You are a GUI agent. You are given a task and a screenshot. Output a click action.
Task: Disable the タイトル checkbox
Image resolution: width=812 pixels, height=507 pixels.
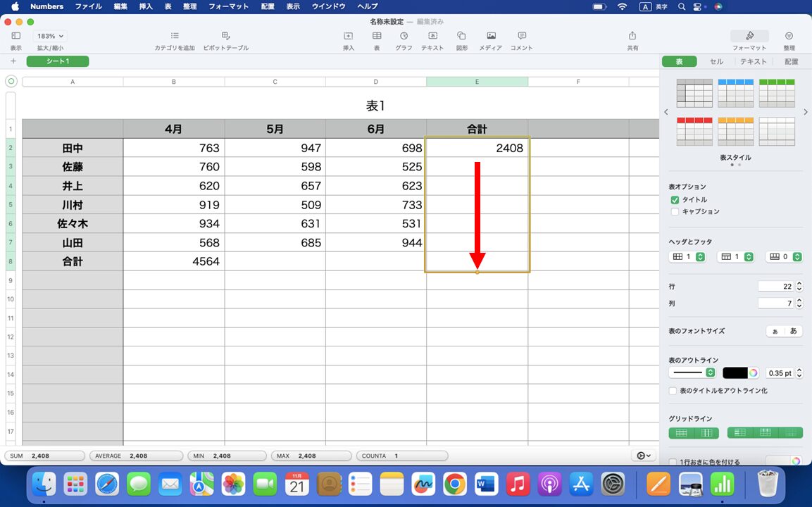coord(675,199)
